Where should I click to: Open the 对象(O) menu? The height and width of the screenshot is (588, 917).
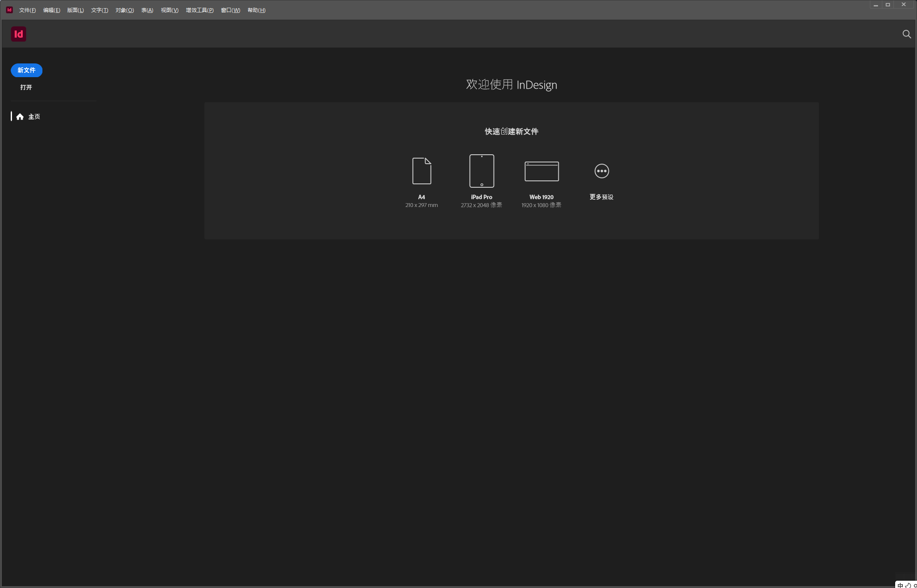tap(125, 10)
